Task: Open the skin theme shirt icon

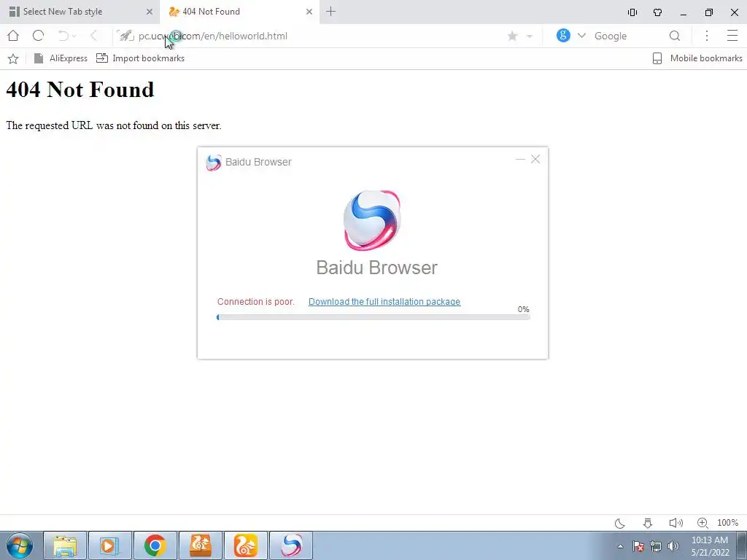Action: pyautogui.click(x=658, y=12)
